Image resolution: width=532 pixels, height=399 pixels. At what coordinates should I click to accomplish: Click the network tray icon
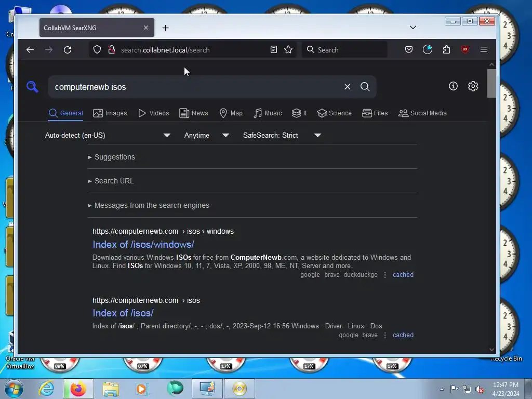[x=467, y=389]
